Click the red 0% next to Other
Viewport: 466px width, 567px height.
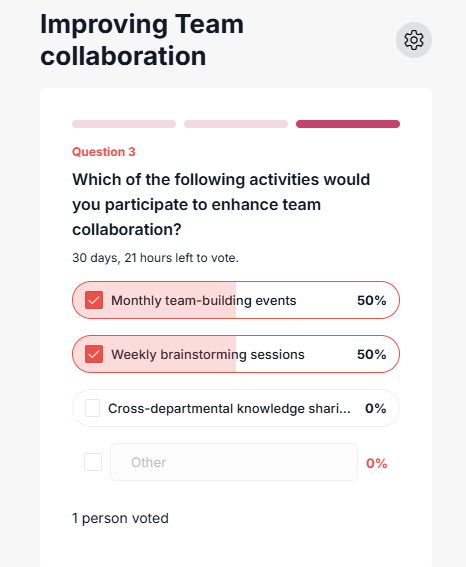377,463
